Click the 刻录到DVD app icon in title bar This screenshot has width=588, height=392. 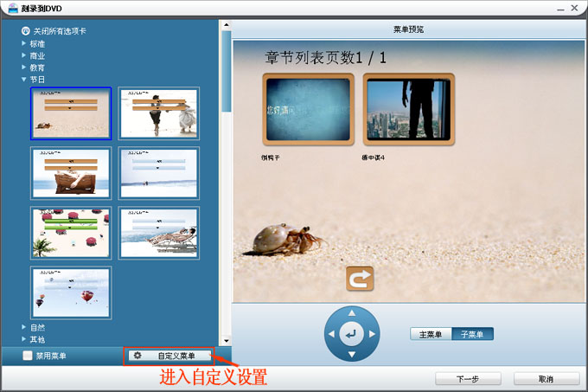tap(13, 9)
